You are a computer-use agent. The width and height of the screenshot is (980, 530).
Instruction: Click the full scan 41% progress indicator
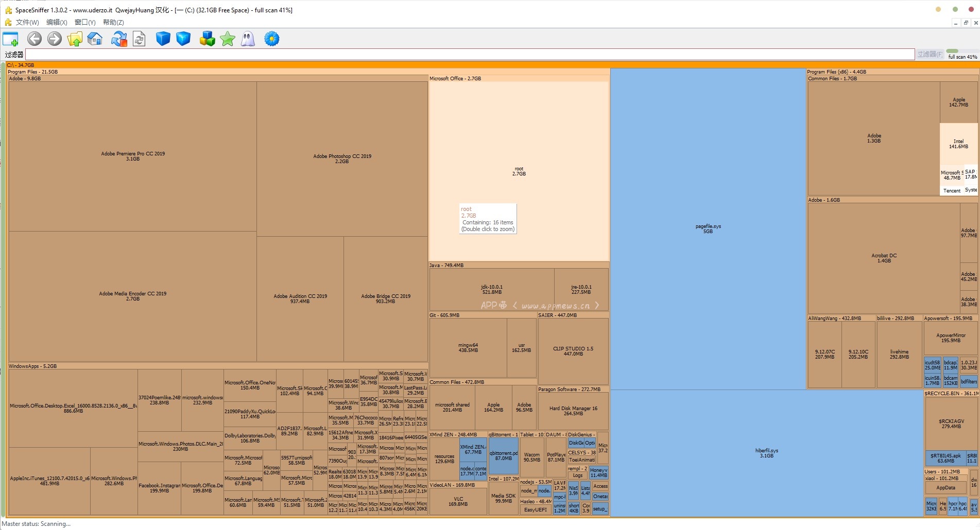(962, 54)
